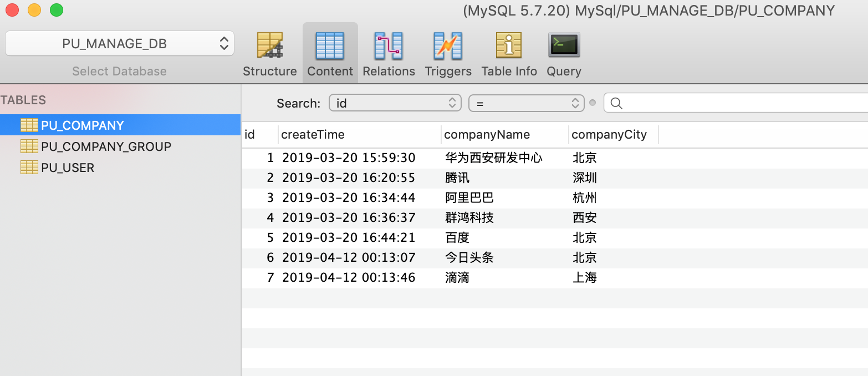Viewport: 868px width, 376px height.
Task: Select the row for company 滴滴
Action: (443, 277)
